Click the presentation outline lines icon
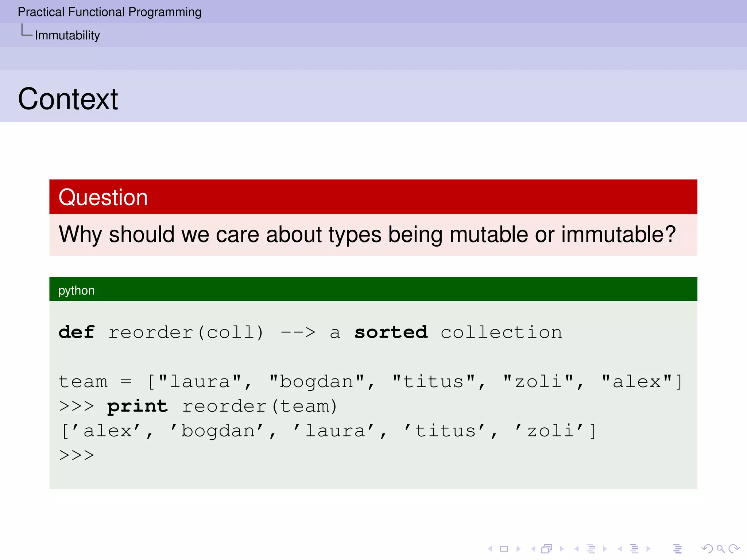 tap(677, 548)
